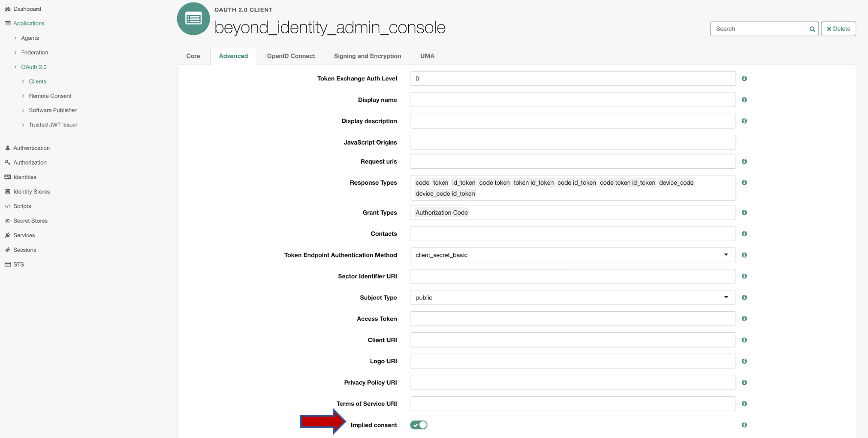868x438 pixels.
Task: Expand Software Publisher in sidebar
Action: [23, 111]
